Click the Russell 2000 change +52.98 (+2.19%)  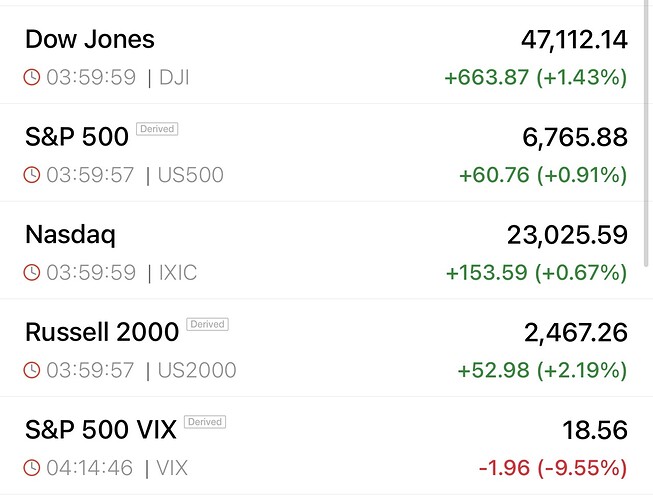click(x=543, y=370)
